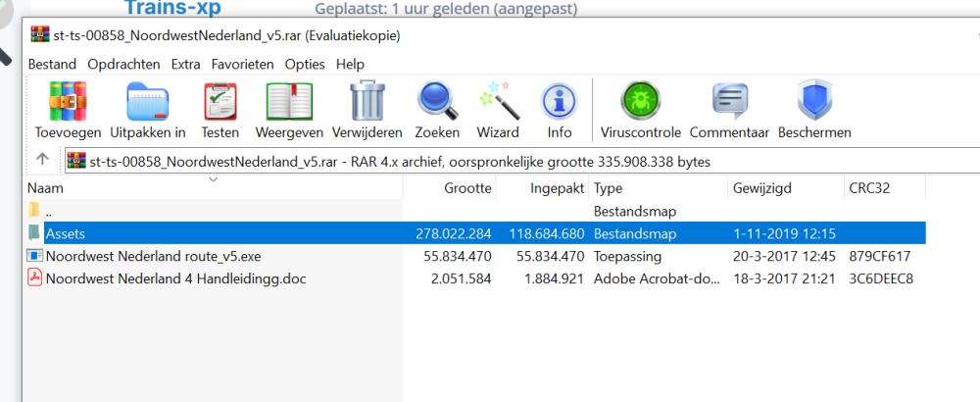Click the Uitpakken in folder icon

148,101
